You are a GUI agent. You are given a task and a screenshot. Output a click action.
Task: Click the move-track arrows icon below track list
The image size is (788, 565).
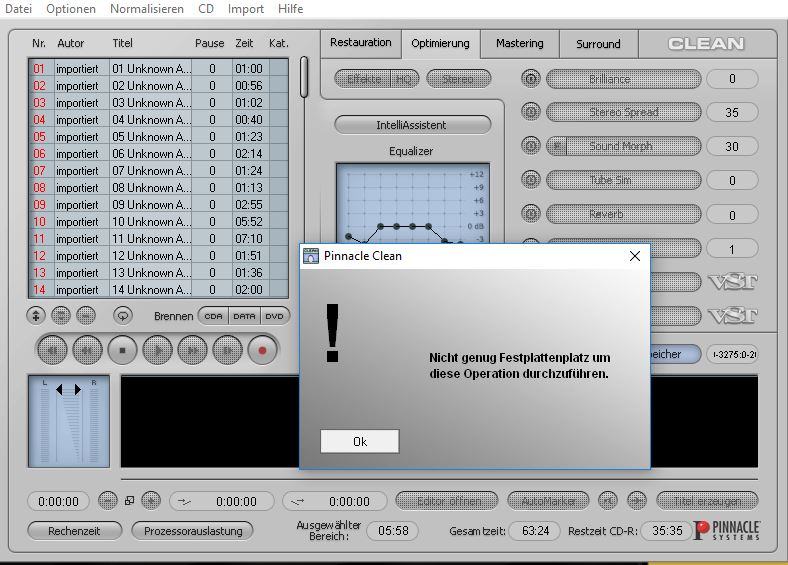[36, 316]
